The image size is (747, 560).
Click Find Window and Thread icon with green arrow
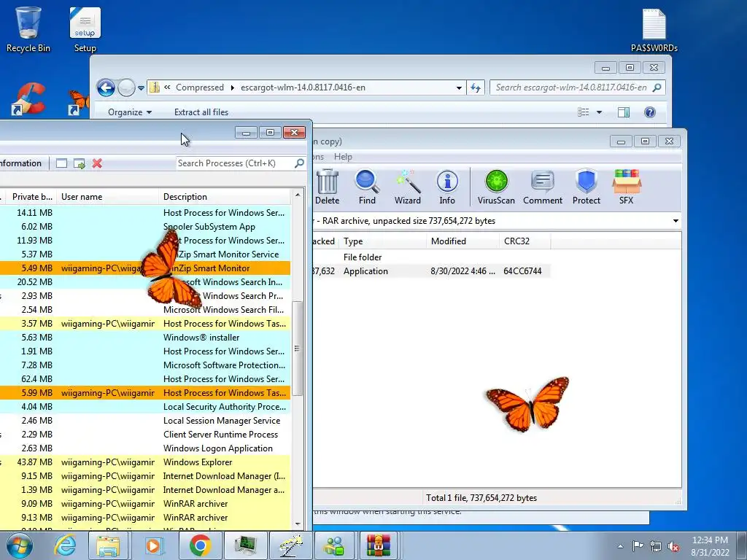[x=79, y=163]
